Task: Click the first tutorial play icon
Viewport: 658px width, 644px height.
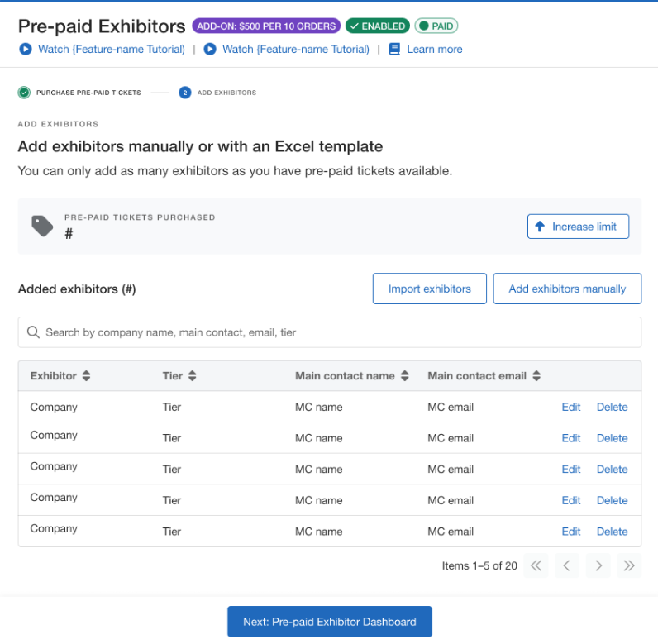Action: point(25,50)
